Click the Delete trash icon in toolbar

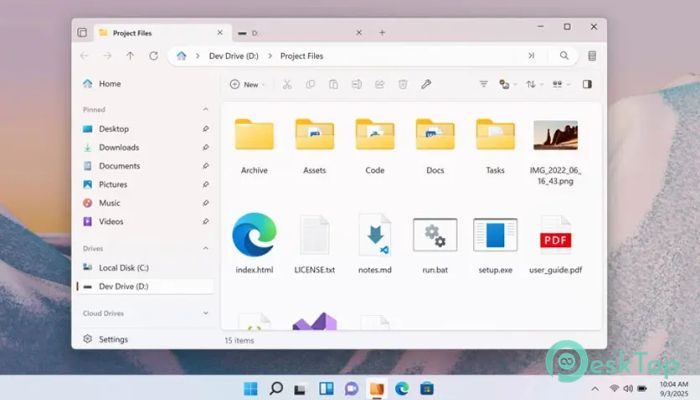(403, 85)
